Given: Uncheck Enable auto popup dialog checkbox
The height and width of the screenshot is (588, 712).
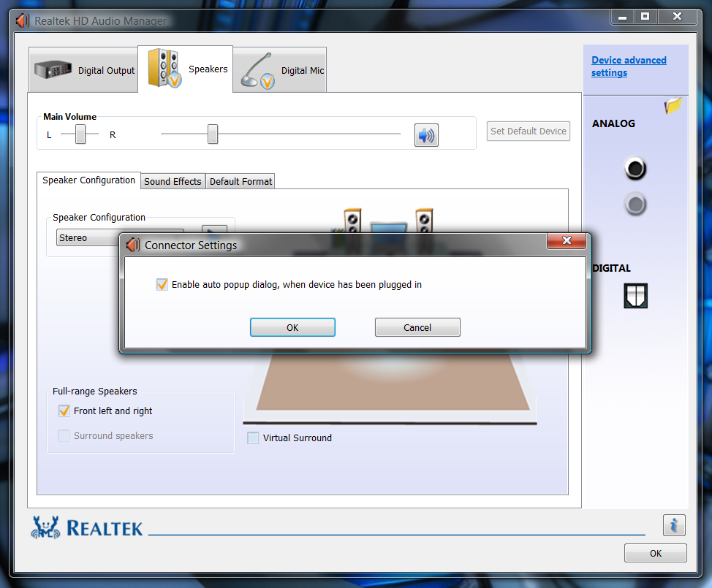Looking at the screenshot, I should (162, 284).
